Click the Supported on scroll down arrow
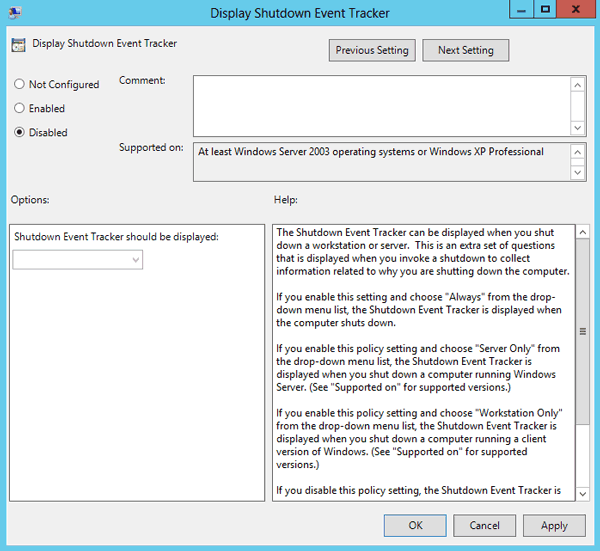Viewport: 600px width, 551px height. [x=577, y=173]
